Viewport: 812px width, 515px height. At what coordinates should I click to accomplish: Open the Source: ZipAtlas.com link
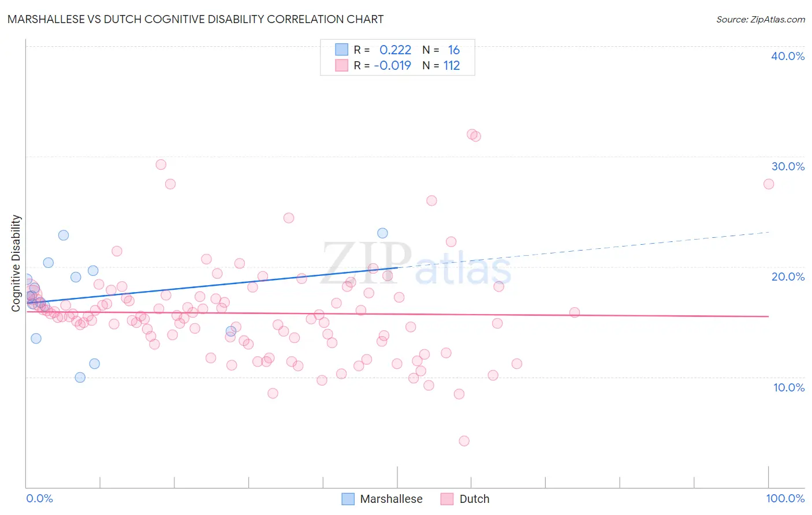(x=761, y=19)
